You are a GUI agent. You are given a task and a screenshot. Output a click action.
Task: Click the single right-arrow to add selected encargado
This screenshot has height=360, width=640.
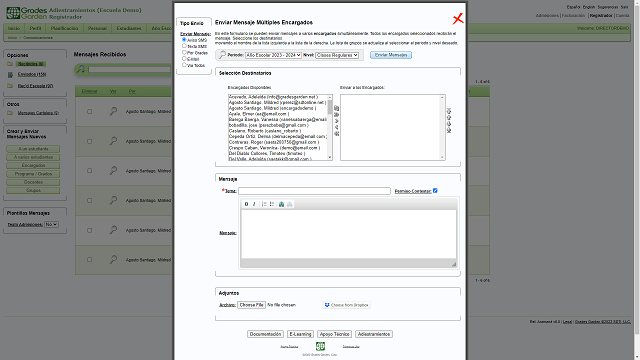[x=337, y=121]
